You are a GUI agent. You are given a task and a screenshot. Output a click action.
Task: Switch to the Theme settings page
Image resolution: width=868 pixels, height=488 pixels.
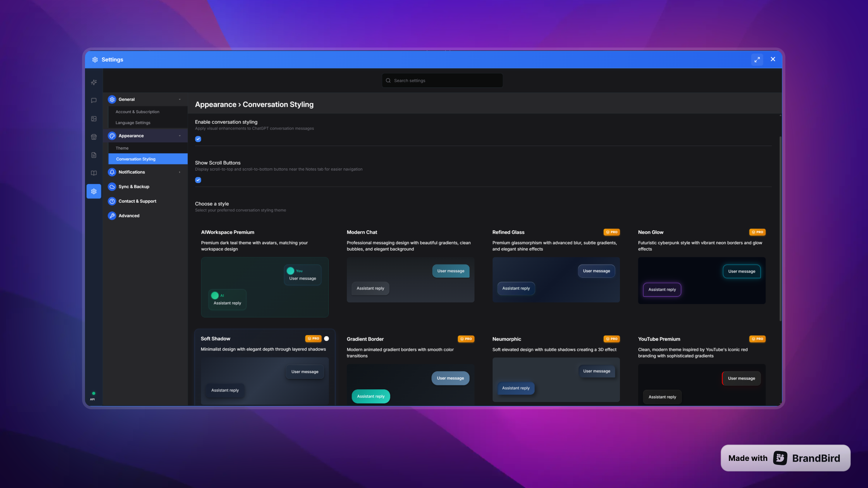tap(122, 148)
